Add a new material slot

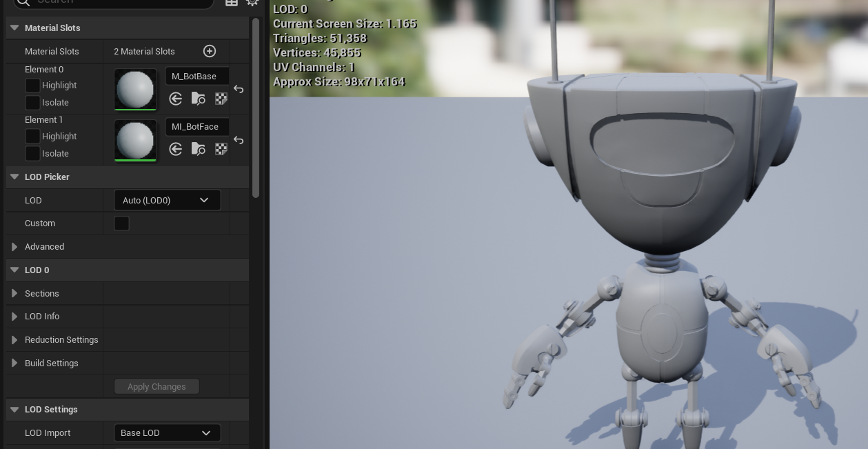pyautogui.click(x=210, y=51)
